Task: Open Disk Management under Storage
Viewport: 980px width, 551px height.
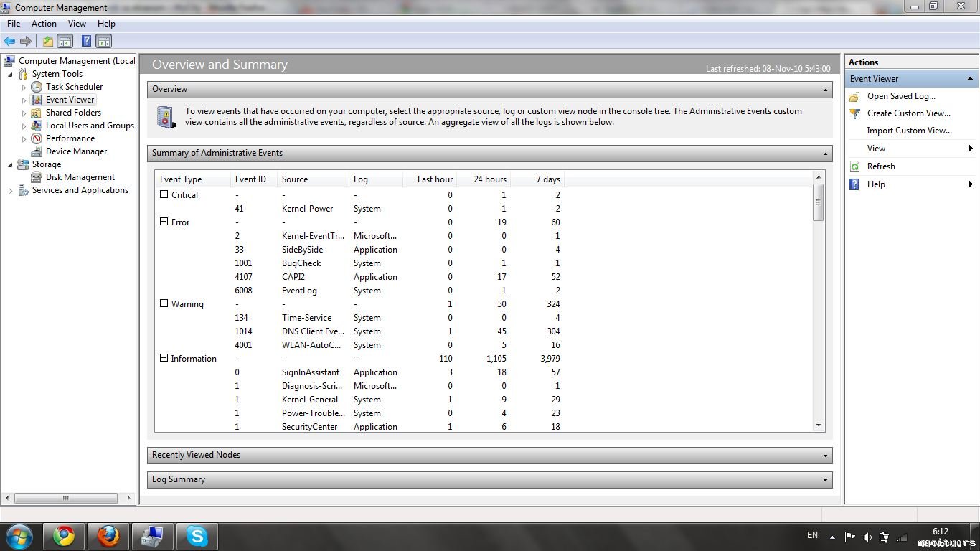Action: [80, 177]
